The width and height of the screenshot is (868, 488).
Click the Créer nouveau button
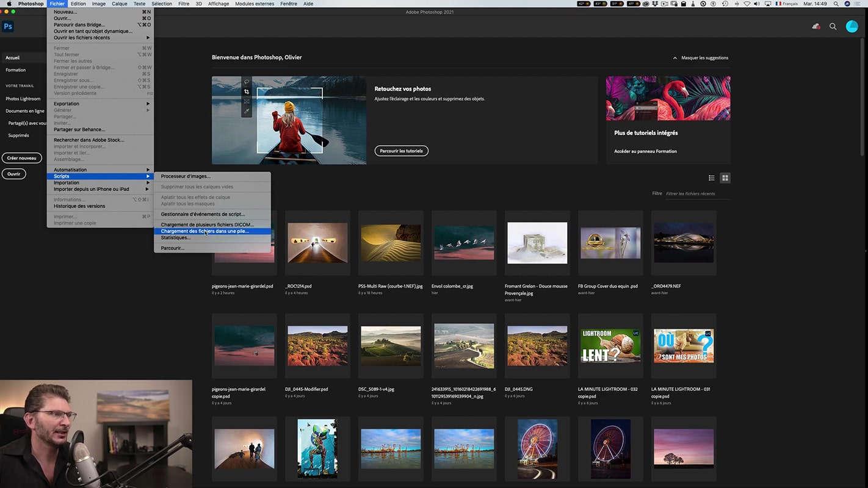point(21,158)
